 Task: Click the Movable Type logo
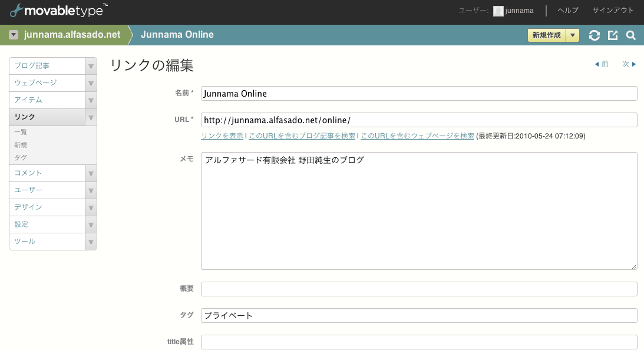point(59,10)
